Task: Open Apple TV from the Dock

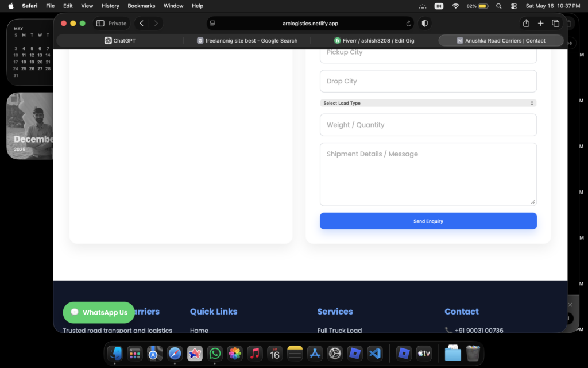Action: tap(424, 354)
